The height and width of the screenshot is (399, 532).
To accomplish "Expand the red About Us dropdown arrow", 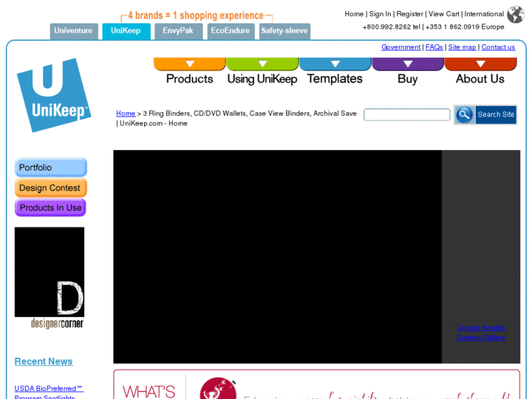I will coord(481,64).
